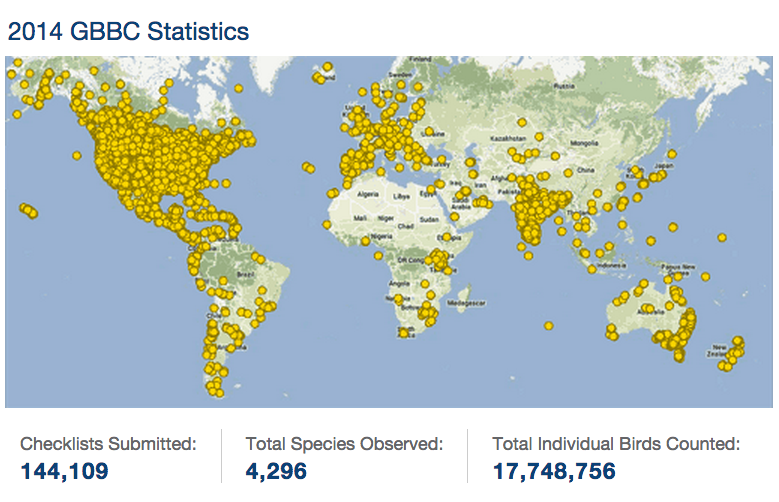Select the Iceland sighting markers
The width and height of the screenshot is (779, 502).
click(325, 76)
